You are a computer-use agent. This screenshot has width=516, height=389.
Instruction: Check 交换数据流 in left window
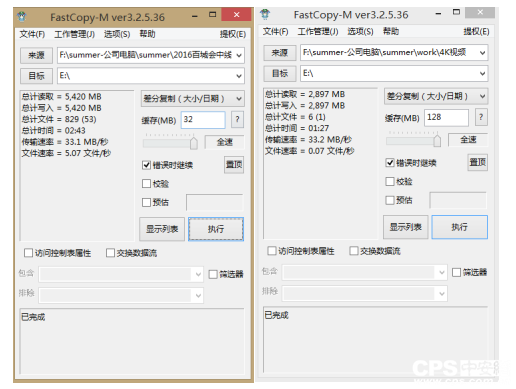pyautogui.click(x=110, y=253)
